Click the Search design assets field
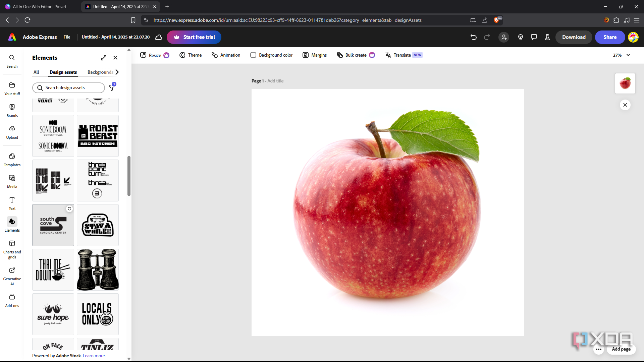Image resolution: width=644 pixels, height=362 pixels. click(x=69, y=87)
